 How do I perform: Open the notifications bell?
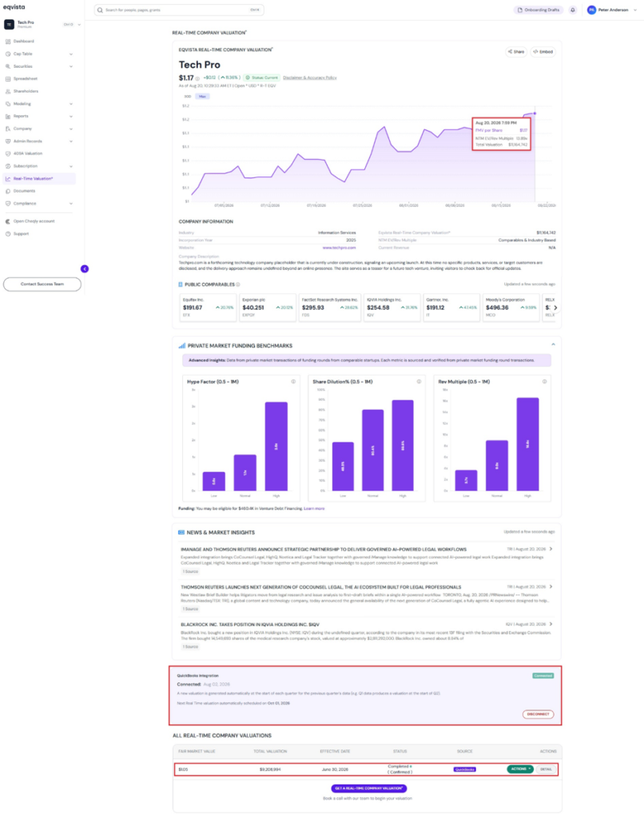pos(573,10)
